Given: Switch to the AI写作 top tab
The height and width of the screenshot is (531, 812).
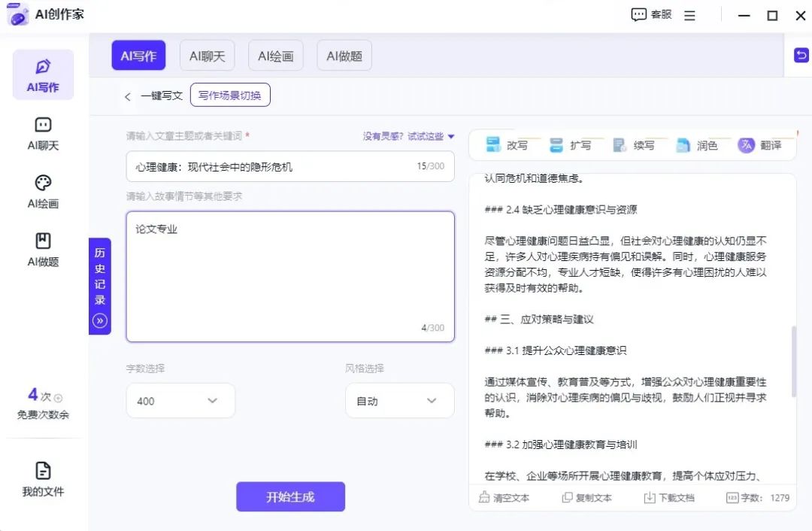Looking at the screenshot, I should click(139, 56).
